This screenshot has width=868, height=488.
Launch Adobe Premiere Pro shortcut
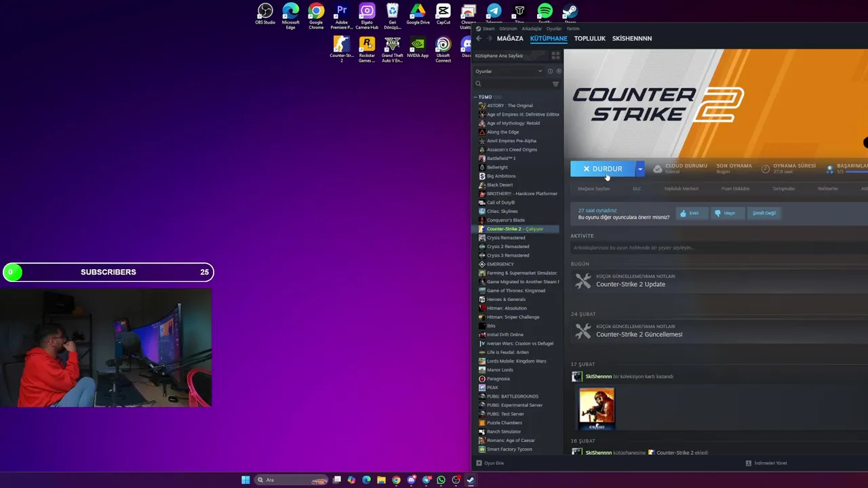click(341, 16)
